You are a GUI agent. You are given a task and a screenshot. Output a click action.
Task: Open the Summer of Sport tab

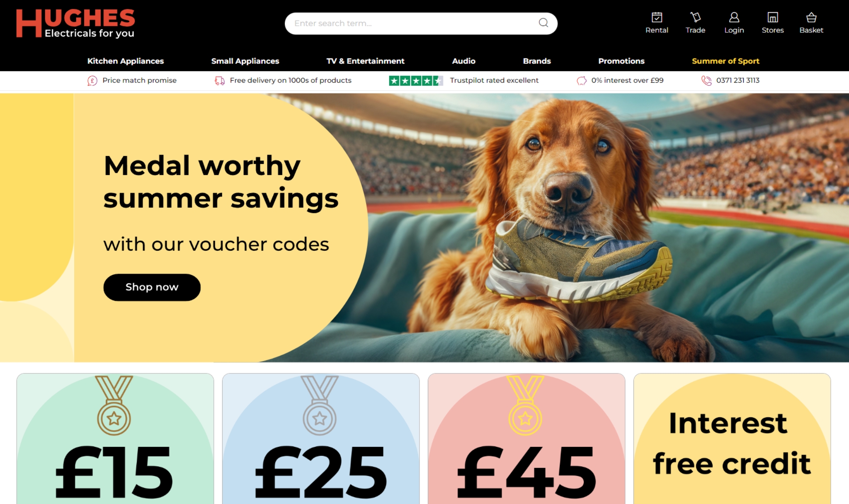tap(725, 61)
